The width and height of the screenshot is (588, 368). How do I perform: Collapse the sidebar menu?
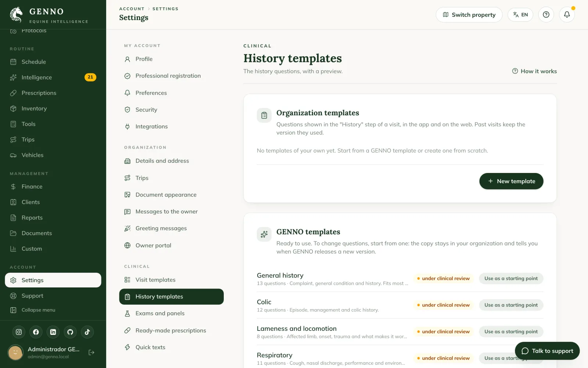(53, 310)
